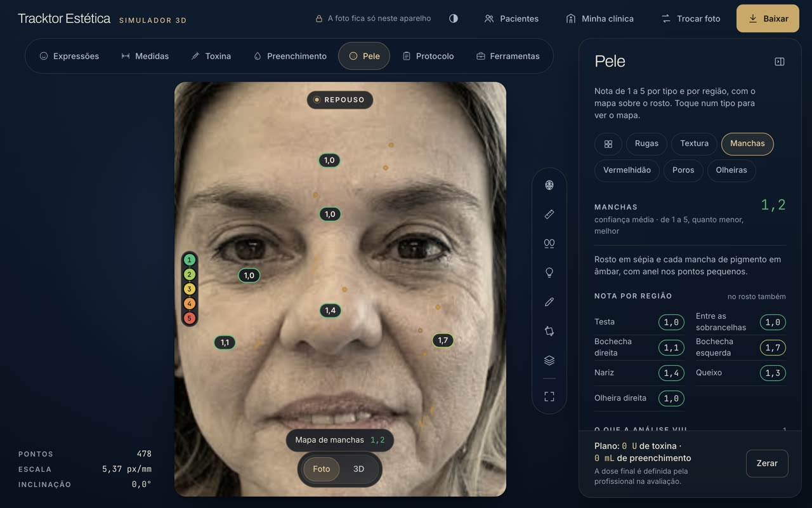
Task: Toggle the Rugas skin map chip
Action: point(646,144)
